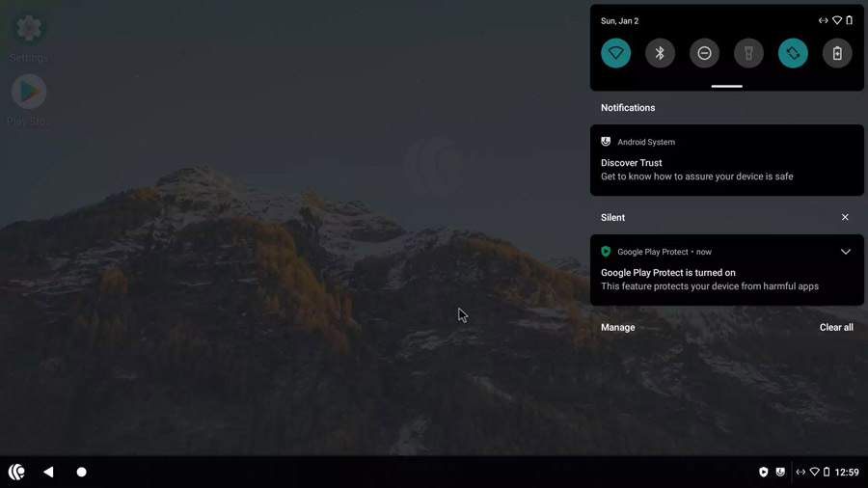This screenshot has width=868, height=488.
Task: Click the 12:59 clock
Action: 847,472
